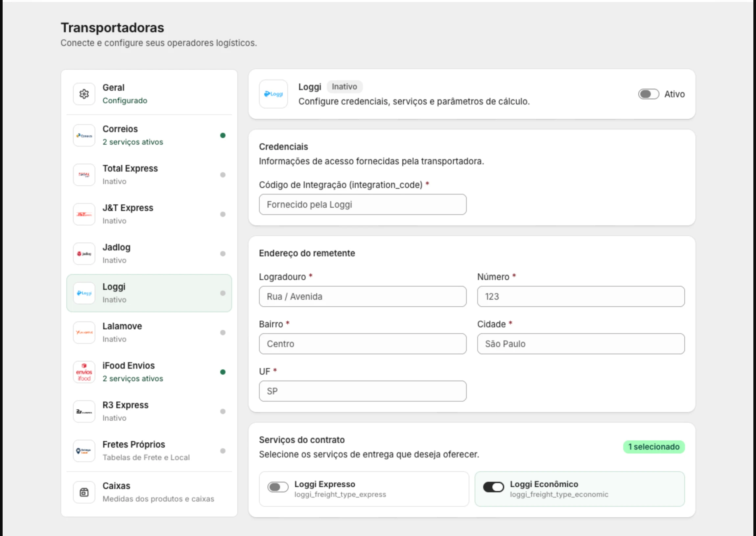Click 'R3 Express' carrier name
The height and width of the screenshot is (536, 756).
pyautogui.click(x=126, y=405)
